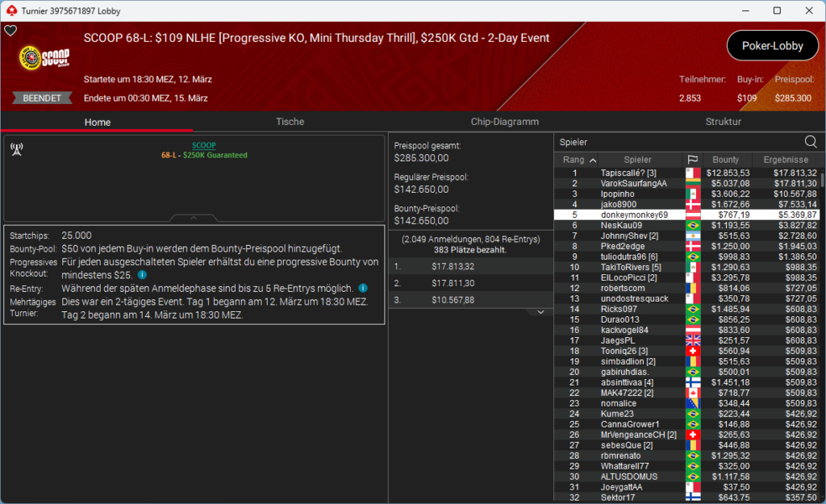Click the player list vertical scrollbar
826x504 pixels.
(x=822, y=323)
